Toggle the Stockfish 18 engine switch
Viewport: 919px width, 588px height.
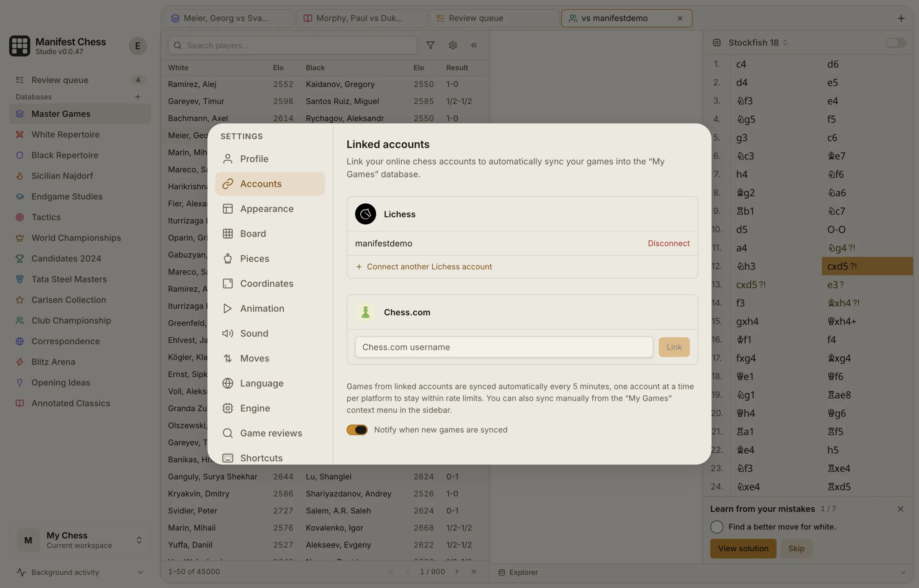(896, 42)
